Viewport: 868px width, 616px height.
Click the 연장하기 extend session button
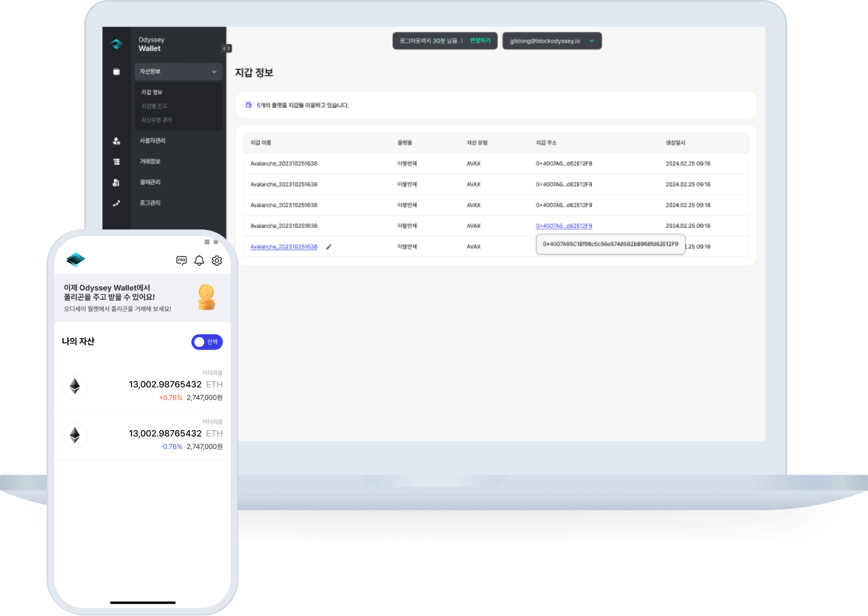(x=480, y=41)
